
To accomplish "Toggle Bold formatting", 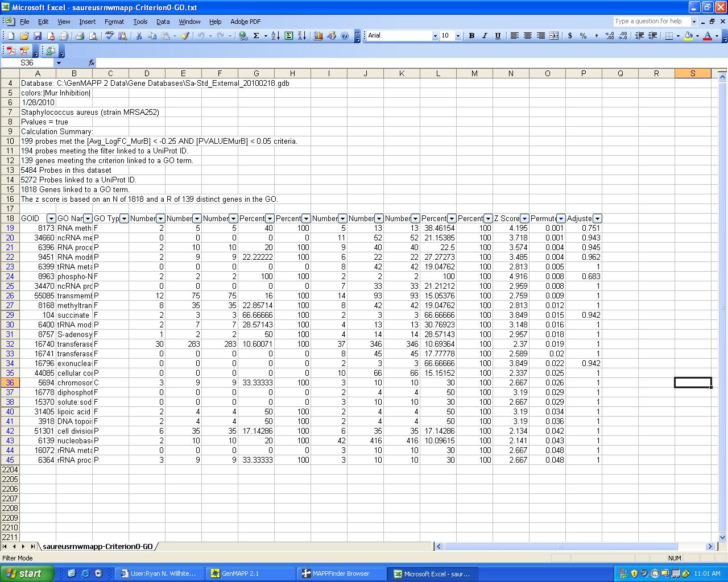I will (x=471, y=36).
